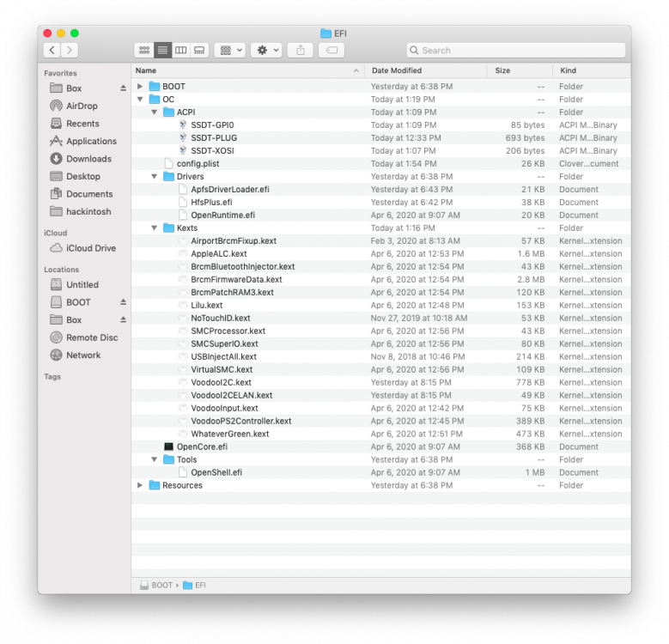Click BOOT in the path bar

[156, 585]
